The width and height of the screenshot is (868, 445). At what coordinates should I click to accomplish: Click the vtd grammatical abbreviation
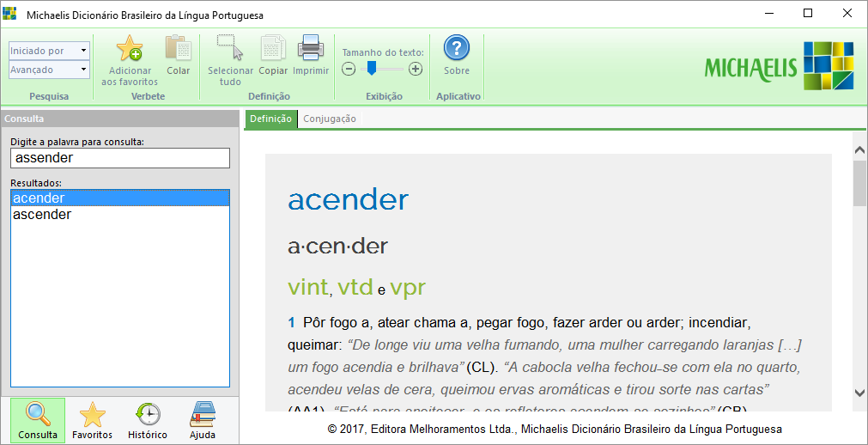click(x=355, y=288)
